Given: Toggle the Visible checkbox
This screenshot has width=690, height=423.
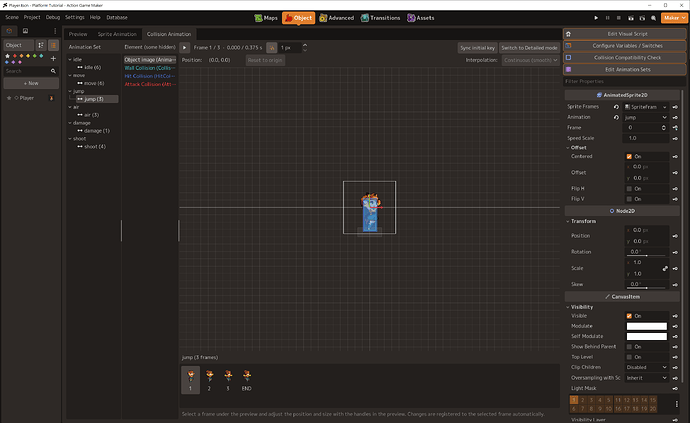Looking at the screenshot, I should click(629, 316).
